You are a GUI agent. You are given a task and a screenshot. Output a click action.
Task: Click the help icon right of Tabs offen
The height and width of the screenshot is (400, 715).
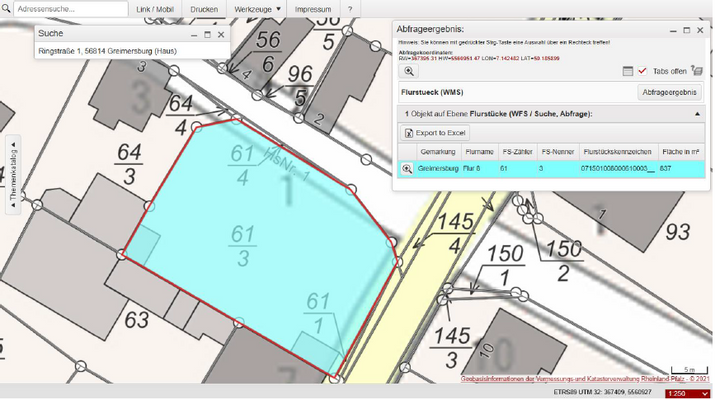[696, 71]
